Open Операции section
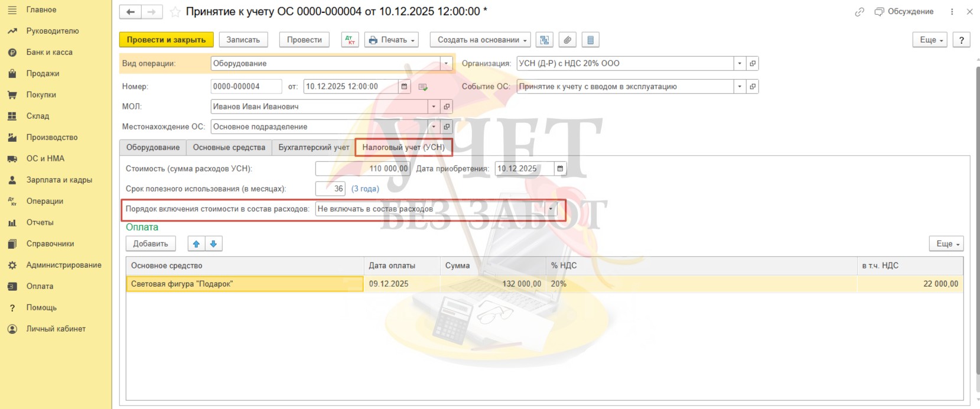Viewport: 980px width, 409px height. click(44, 201)
